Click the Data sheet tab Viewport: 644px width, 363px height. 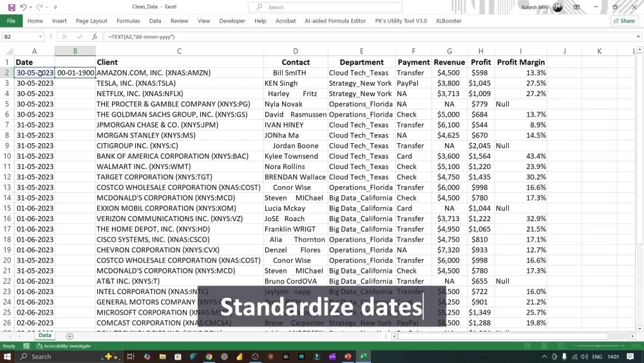click(45, 335)
